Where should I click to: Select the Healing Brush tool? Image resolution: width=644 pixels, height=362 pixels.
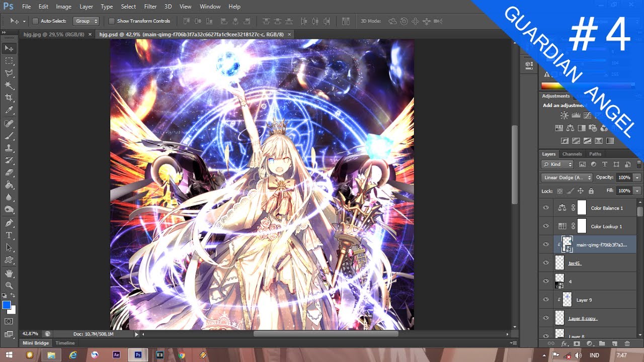(9, 124)
